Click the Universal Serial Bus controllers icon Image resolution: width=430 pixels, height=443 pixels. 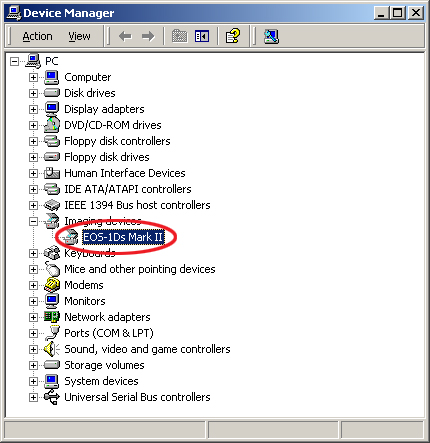pyautogui.click(x=52, y=397)
